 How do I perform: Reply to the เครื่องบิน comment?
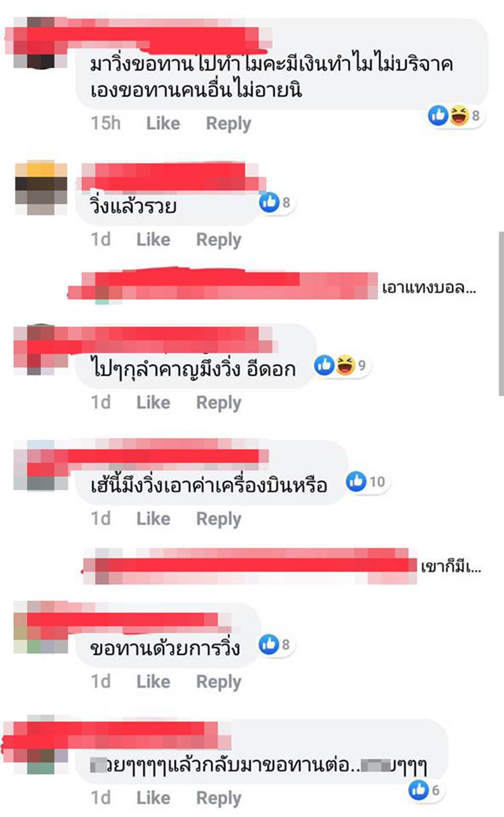(x=218, y=519)
